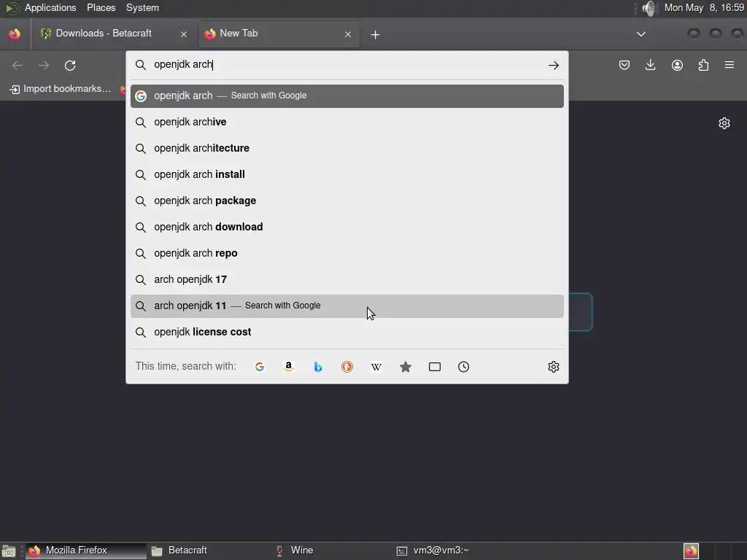The width and height of the screenshot is (747, 560).
Task: Switch to vm3@vm3:~ terminal window
Action: [455, 551]
